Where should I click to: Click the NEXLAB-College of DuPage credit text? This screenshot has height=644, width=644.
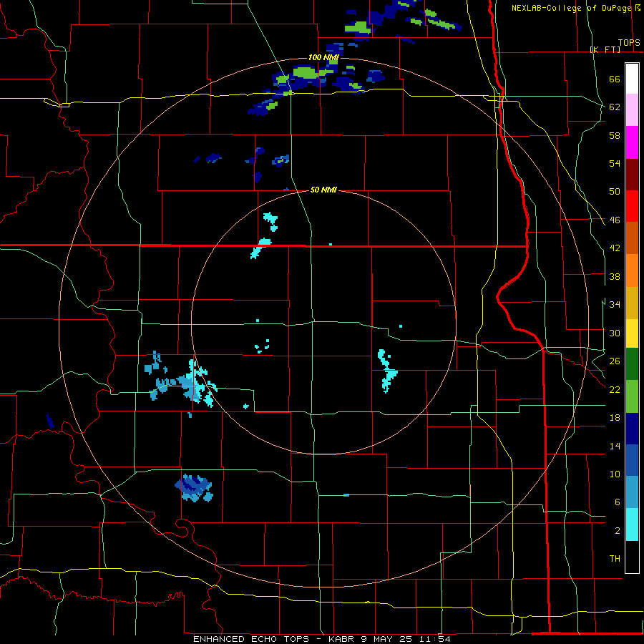[571, 8]
